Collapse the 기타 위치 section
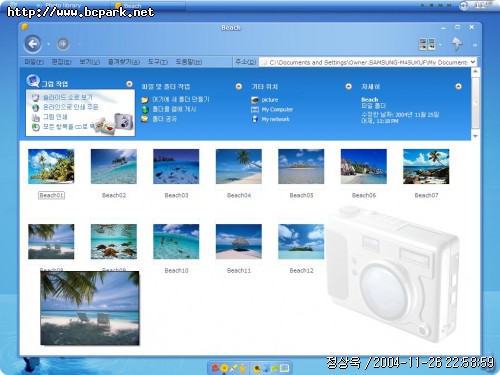The height and width of the screenshot is (375, 500). tap(349, 87)
